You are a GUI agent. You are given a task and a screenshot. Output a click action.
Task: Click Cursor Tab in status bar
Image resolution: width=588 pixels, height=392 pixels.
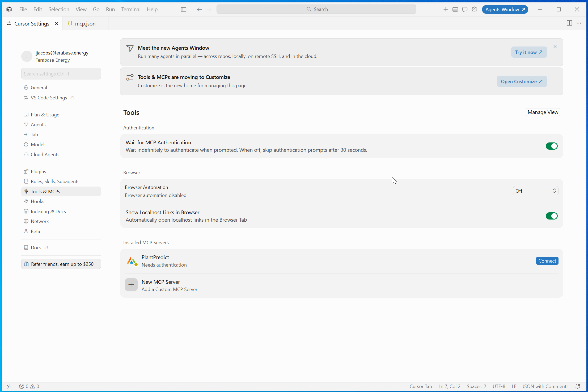[x=421, y=386]
